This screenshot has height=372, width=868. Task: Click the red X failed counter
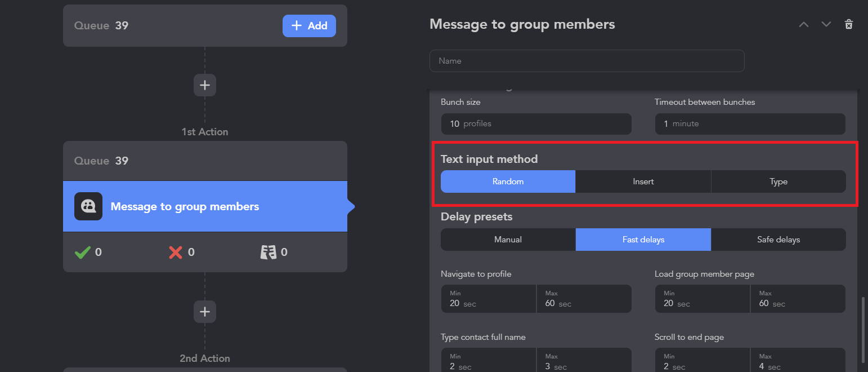tap(176, 252)
